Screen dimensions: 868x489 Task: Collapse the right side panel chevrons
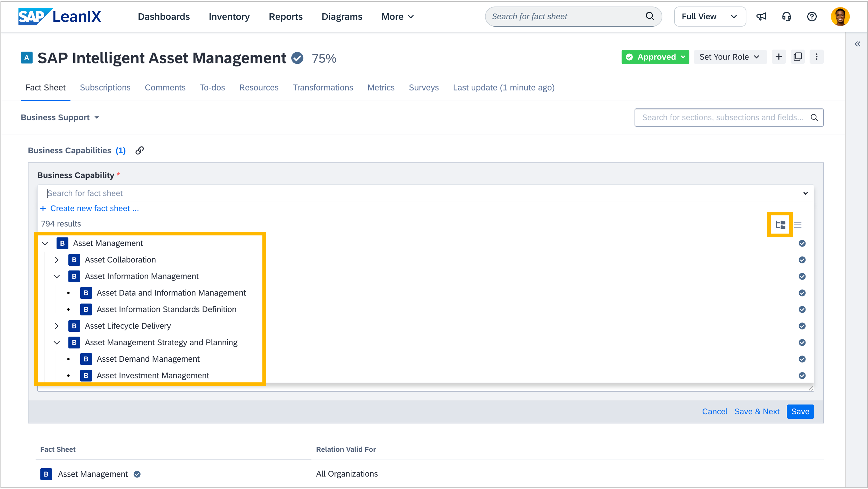pos(857,44)
